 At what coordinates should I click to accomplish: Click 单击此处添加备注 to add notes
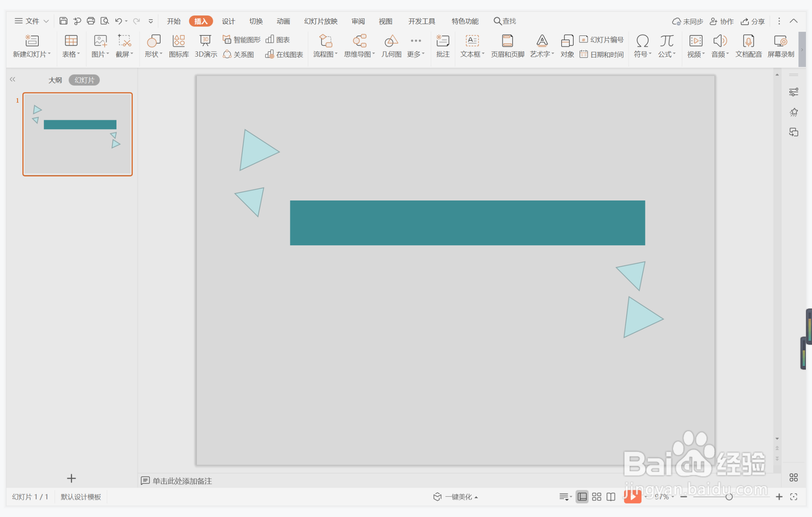(x=182, y=481)
